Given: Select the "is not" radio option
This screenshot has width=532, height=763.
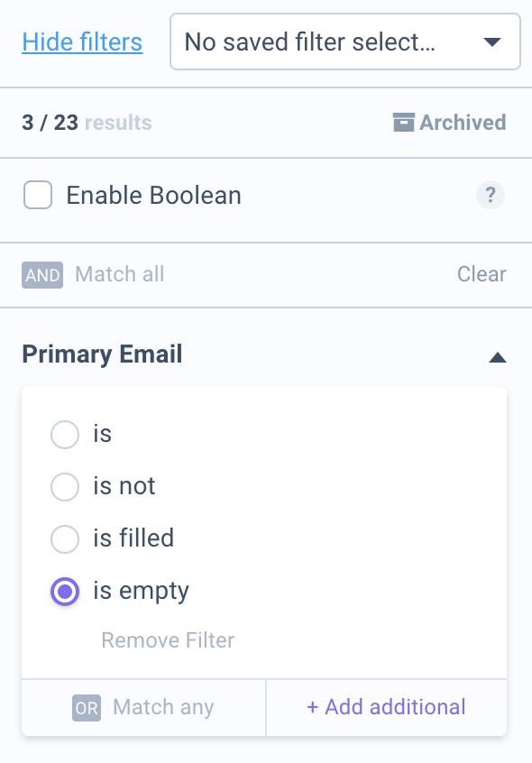Looking at the screenshot, I should [x=65, y=487].
